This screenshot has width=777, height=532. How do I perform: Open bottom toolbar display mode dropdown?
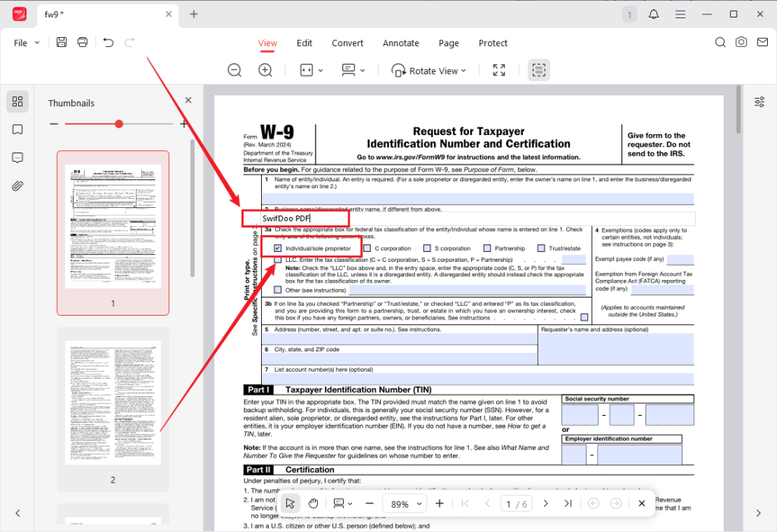(x=343, y=503)
